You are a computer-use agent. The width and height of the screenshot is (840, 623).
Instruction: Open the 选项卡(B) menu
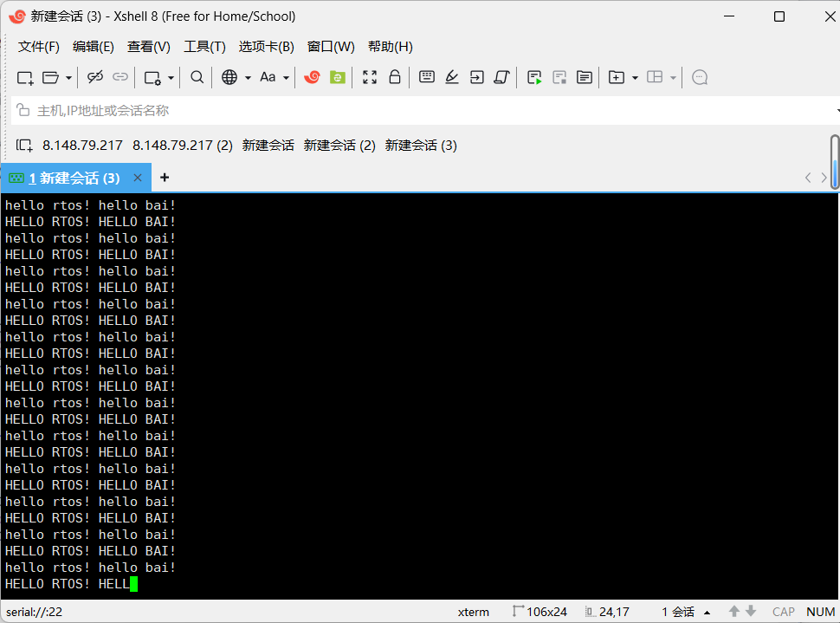(266, 47)
